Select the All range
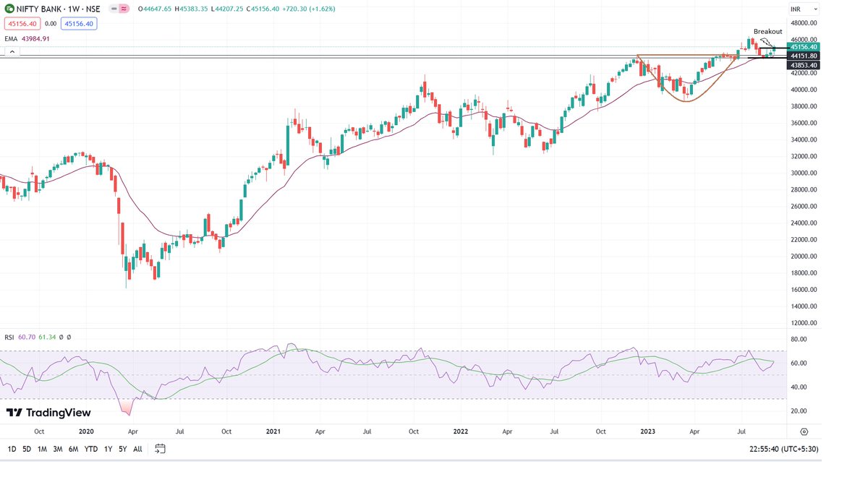The image size is (868, 482). 137,448
